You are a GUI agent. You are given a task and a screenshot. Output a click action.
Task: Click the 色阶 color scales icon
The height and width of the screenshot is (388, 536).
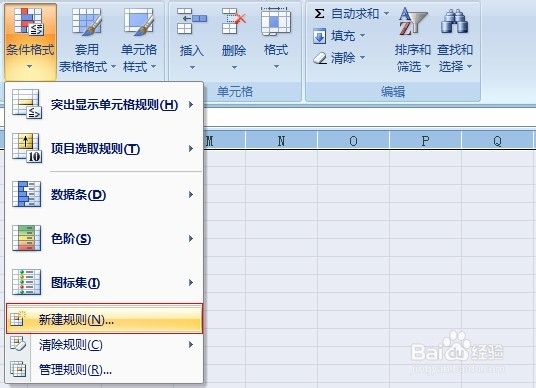click(27, 238)
